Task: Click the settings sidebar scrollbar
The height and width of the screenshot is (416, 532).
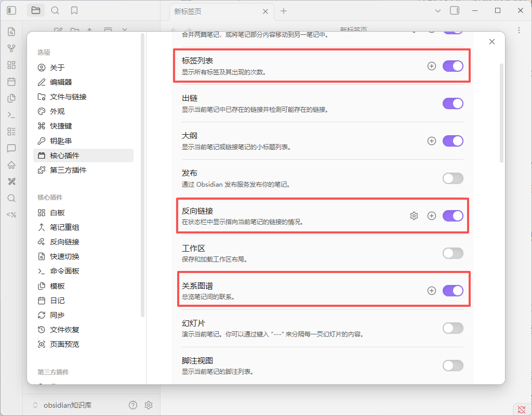Action: pos(143,175)
